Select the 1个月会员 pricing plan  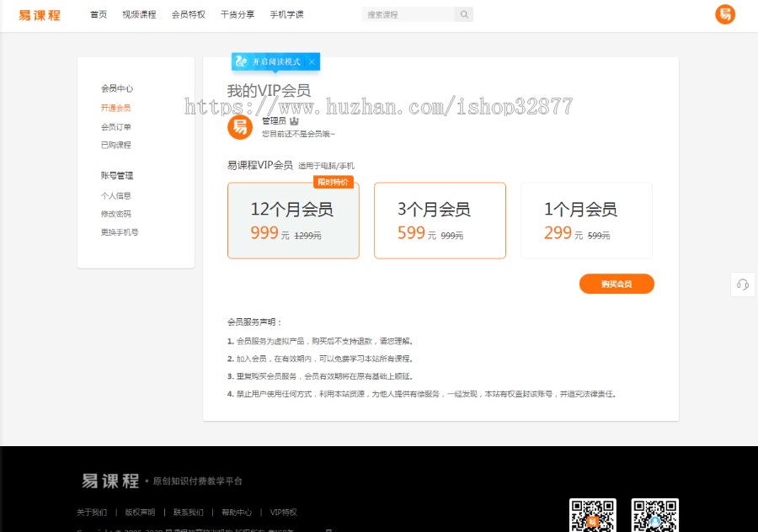(x=586, y=220)
